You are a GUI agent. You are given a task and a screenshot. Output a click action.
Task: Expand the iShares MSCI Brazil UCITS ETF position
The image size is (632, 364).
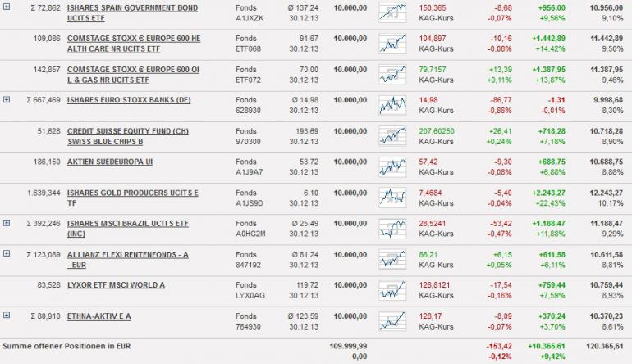[x=7, y=222]
